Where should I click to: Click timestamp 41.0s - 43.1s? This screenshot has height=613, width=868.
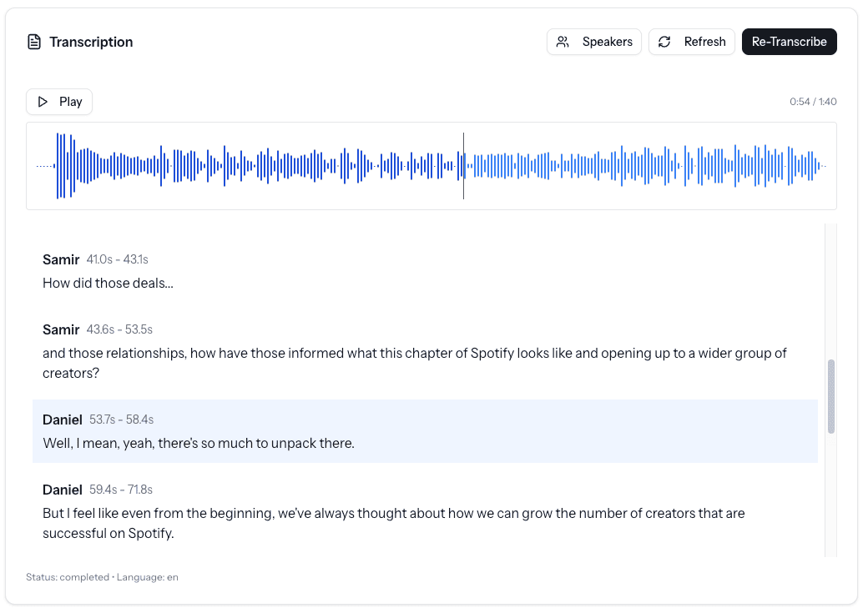pos(118,259)
